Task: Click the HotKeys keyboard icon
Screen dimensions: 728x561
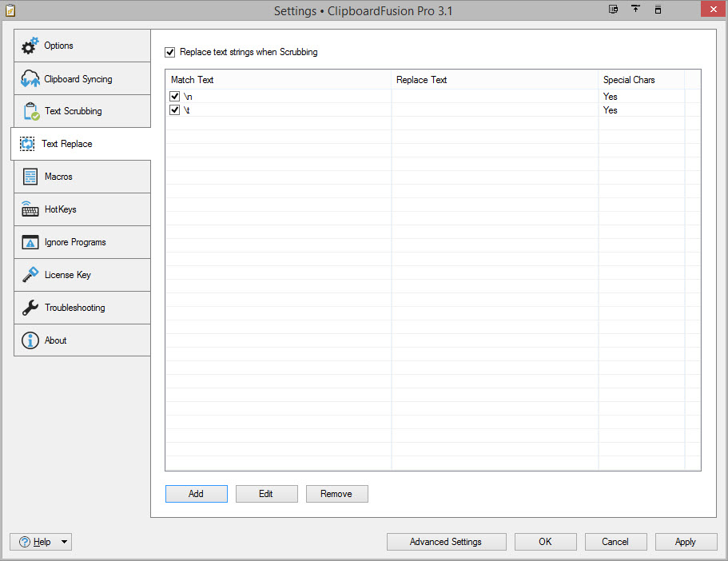Action: tap(30, 209)
